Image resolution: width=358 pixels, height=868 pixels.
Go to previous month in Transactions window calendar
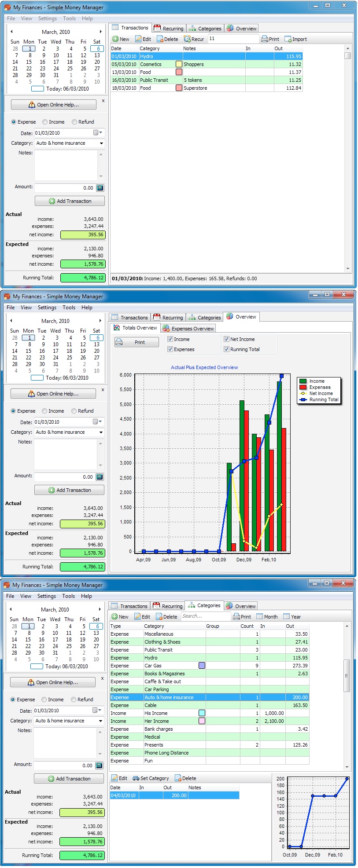(x=11, y=32)
